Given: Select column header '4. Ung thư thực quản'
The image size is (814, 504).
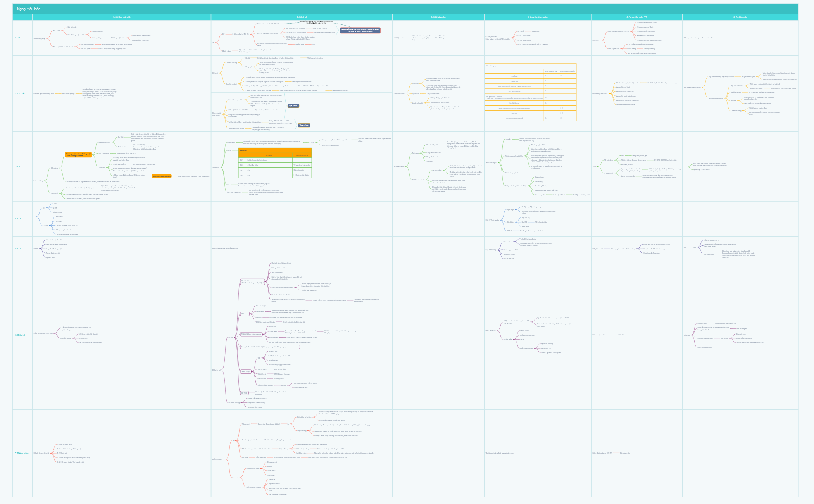Looking at the screenshot, I should click(x=537, y=17).
